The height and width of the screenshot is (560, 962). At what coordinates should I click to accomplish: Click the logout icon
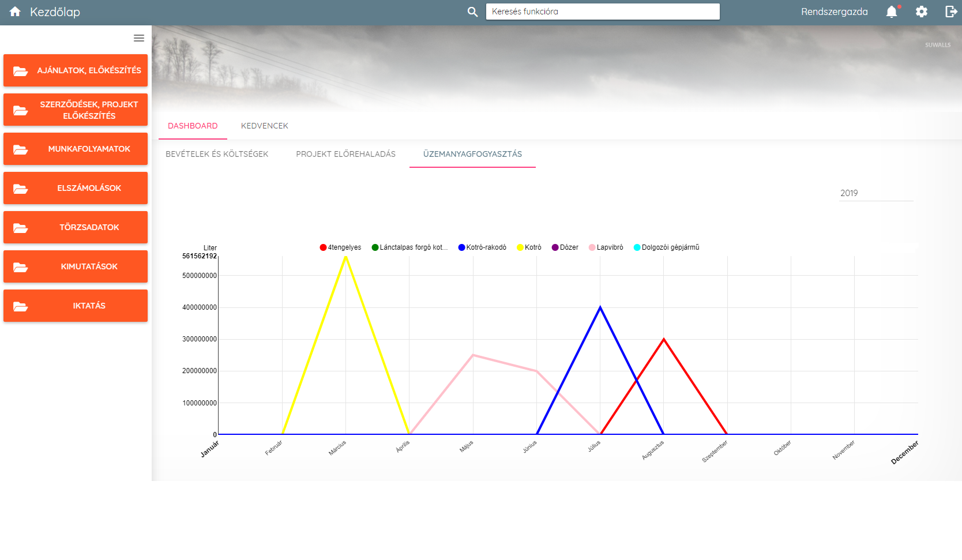click(951, 12)
